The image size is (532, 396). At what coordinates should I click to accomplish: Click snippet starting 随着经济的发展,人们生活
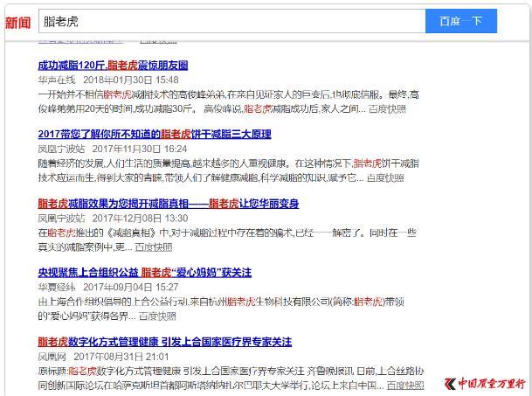point(228,170)
